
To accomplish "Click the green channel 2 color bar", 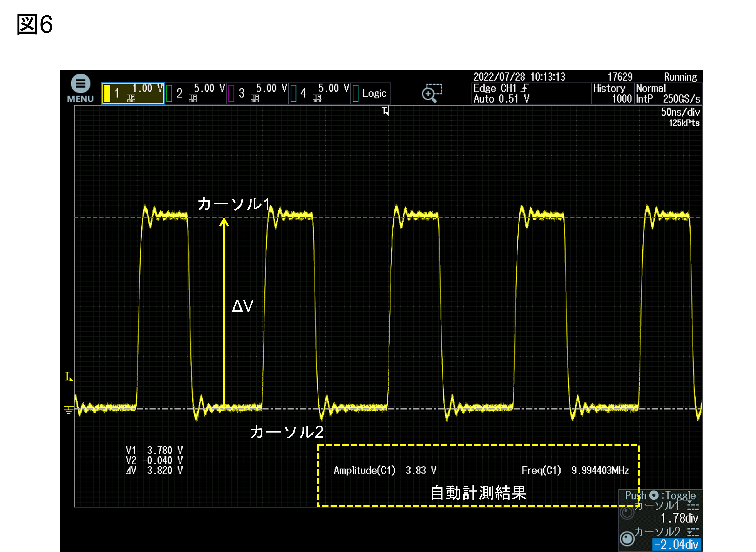I will point(169,93).
